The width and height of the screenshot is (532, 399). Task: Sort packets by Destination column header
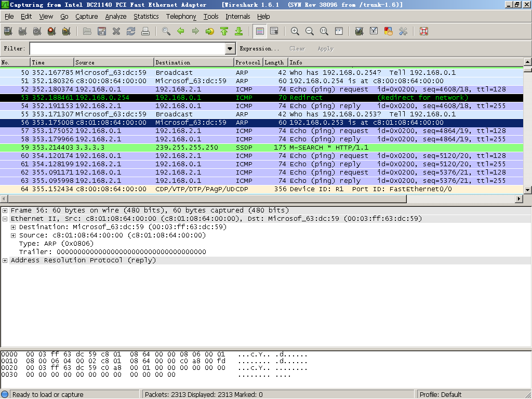(194, 62)
